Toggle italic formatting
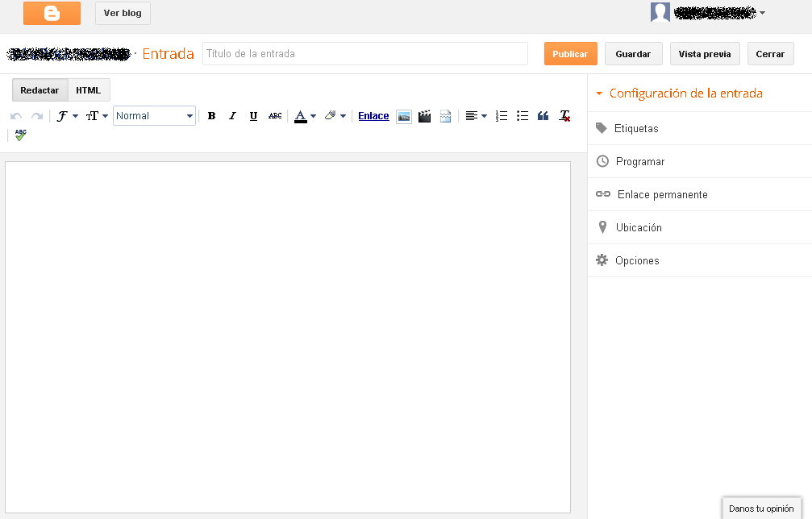This screenshot has height=519, width=812. 232,116
